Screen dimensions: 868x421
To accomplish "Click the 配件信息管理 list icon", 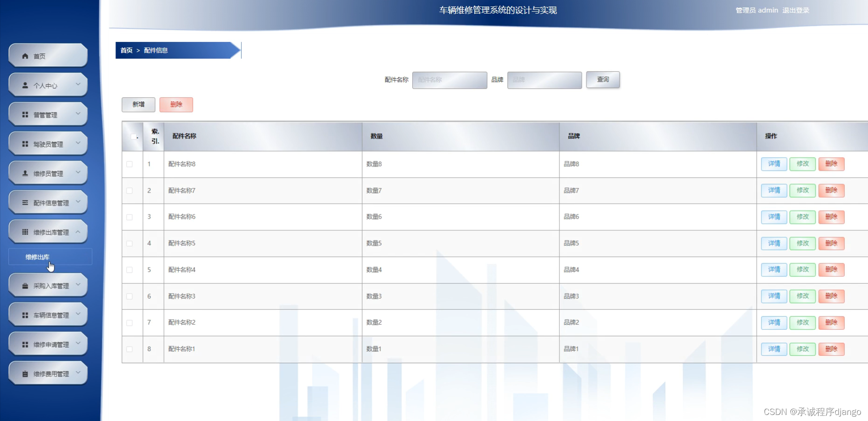I will pyautogui.click(x=25, y=202).
